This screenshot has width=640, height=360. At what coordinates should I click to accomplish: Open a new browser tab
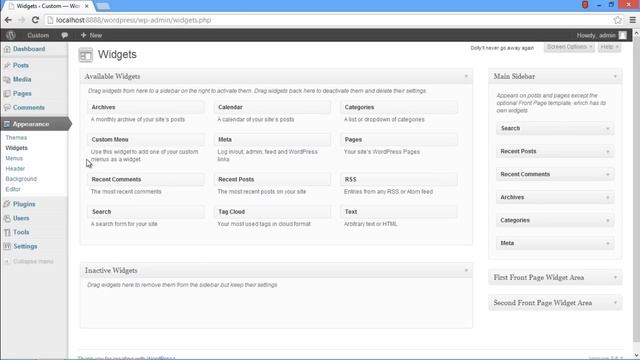[102, 6]
